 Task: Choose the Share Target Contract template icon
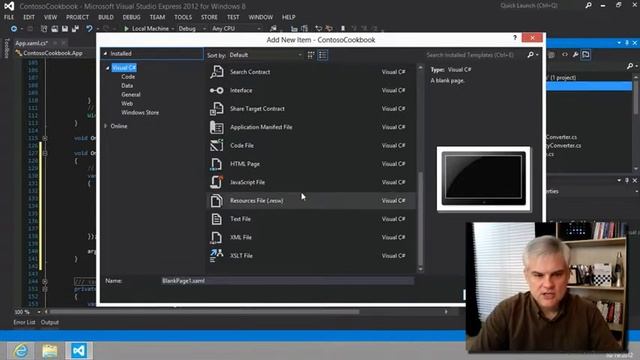click(216, 109)
